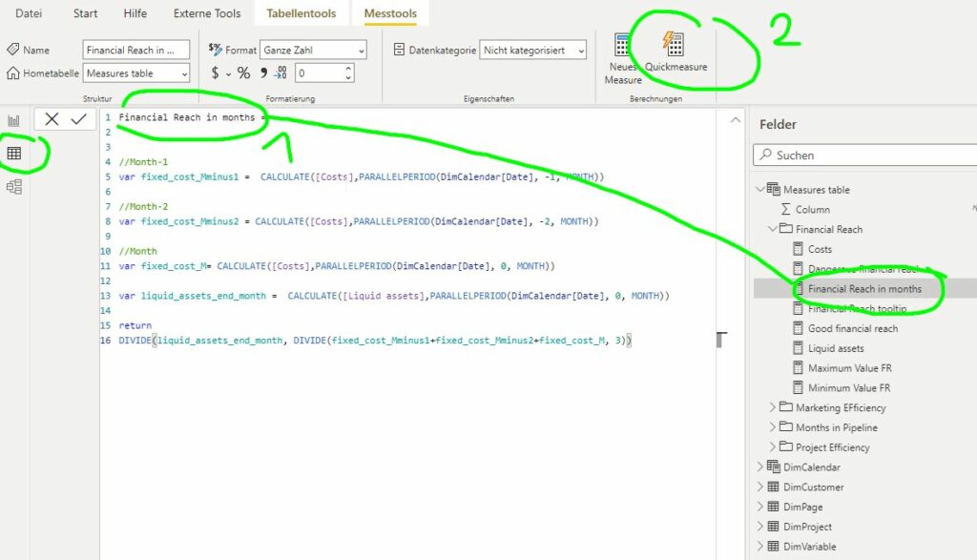Switch to Data view with the table icon
The height and width of the screenshot is (560, 977).
pyautogui.click(x=13, y=153)
